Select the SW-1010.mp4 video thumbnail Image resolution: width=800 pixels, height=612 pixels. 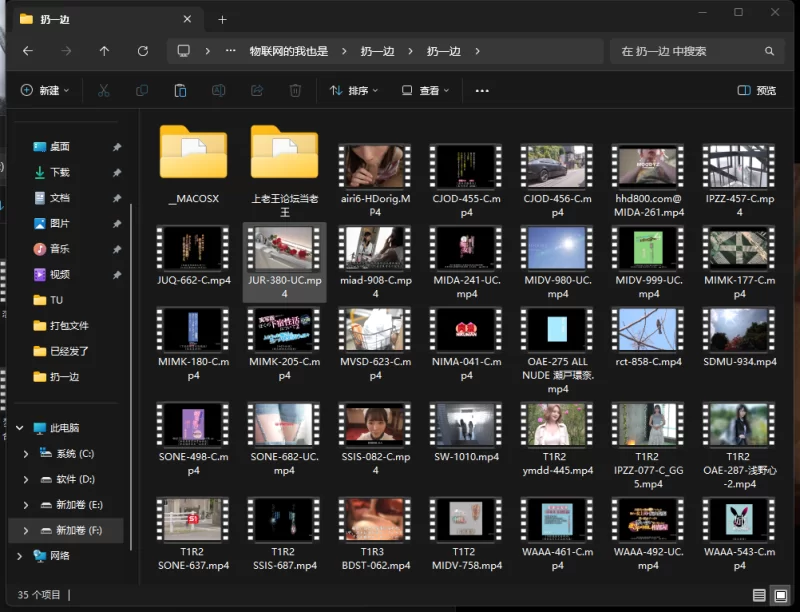(x=466, y=424)
